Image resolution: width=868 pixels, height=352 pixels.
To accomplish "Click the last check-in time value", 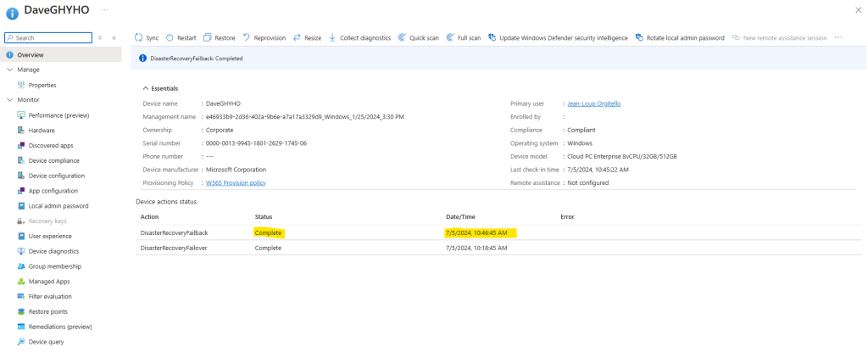I will coord(598,170).
